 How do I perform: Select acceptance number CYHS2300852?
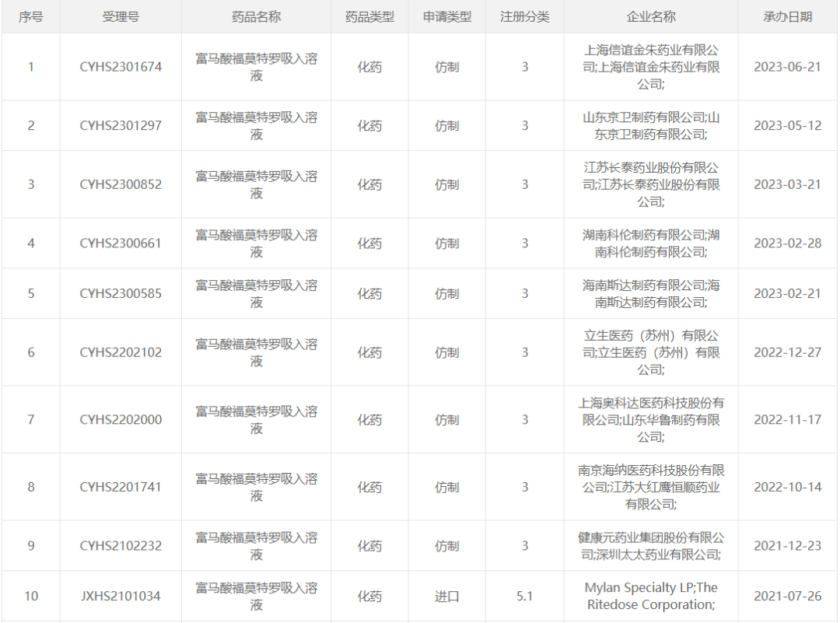121,184
